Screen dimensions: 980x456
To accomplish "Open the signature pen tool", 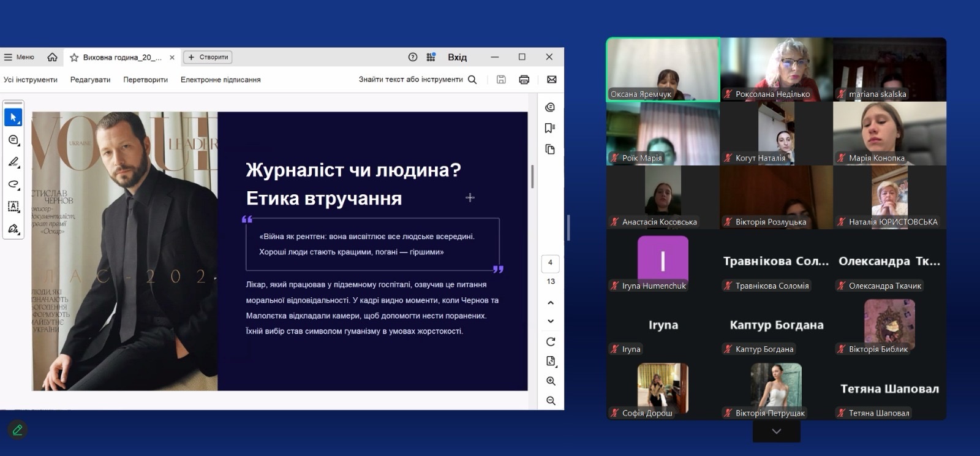I will (13, 229).
